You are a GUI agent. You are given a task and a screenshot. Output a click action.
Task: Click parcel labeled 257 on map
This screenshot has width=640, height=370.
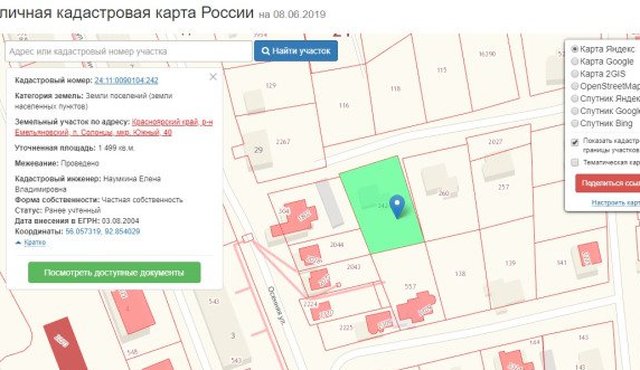[x=503, y=187]
